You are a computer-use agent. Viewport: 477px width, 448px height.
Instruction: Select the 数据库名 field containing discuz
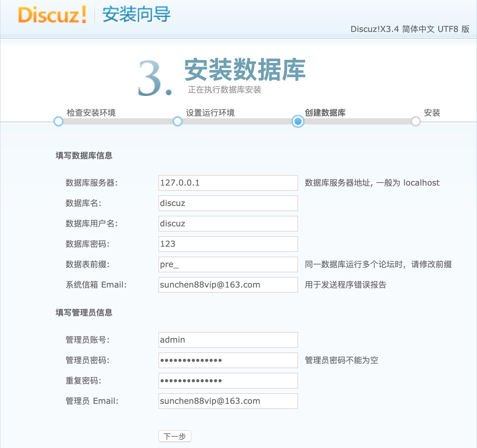(x=228, y=203)
